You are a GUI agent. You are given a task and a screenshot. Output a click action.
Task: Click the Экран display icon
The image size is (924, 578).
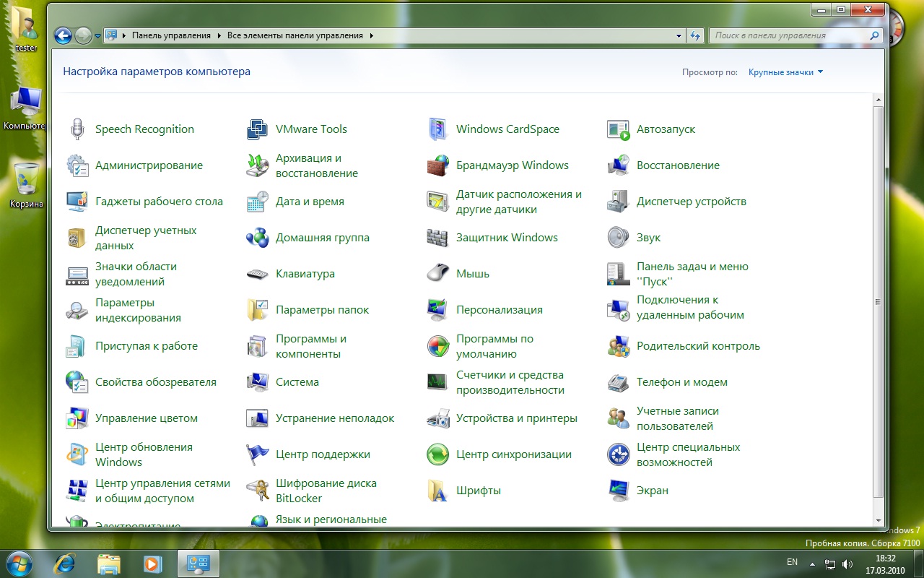pyautogui.click(x=619, y=491)
